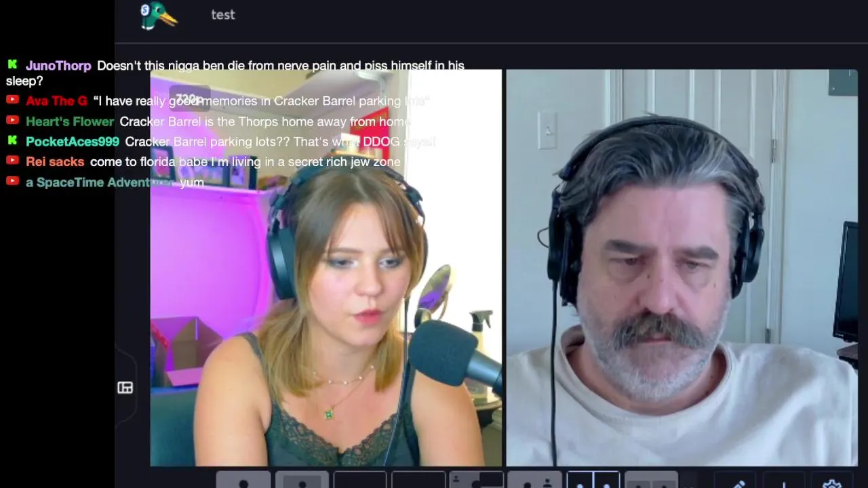Click the duck logo at top
This screenshot has width=868, height=488.
[158, 16]
